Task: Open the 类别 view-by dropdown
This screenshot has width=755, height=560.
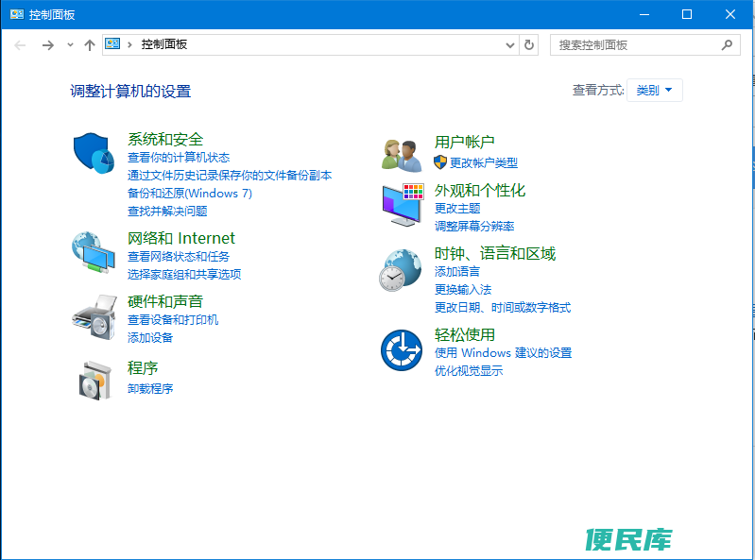Action: (x=655, y=90)
